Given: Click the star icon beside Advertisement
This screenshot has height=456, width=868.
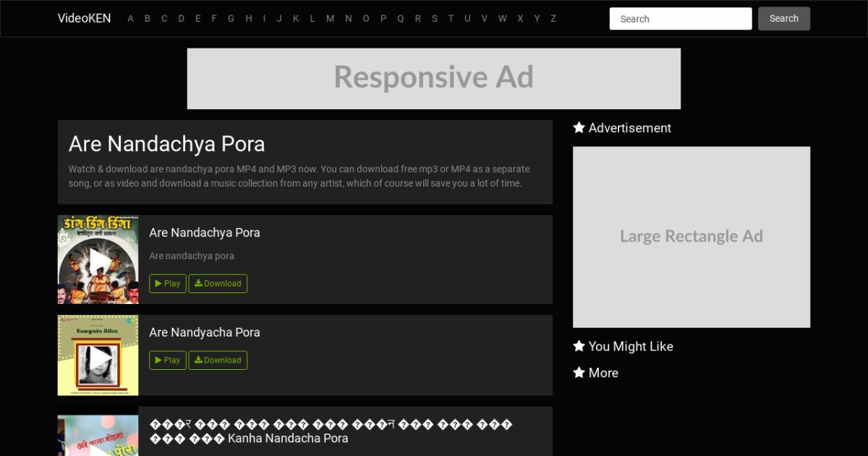Looking at the screenshot, I should (x=579, y=127).
